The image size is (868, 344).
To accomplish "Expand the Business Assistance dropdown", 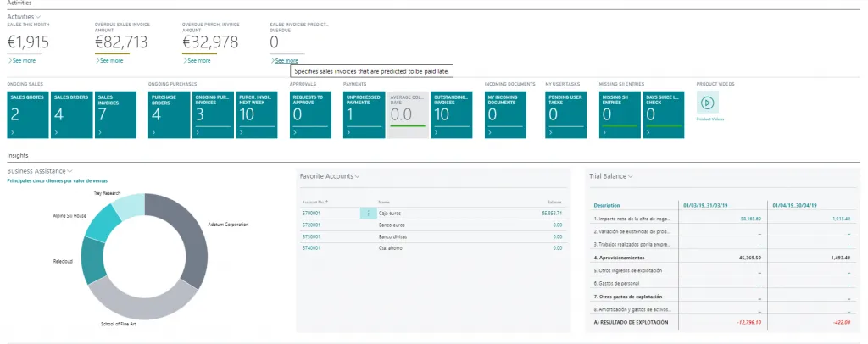I will click(70, 171).
